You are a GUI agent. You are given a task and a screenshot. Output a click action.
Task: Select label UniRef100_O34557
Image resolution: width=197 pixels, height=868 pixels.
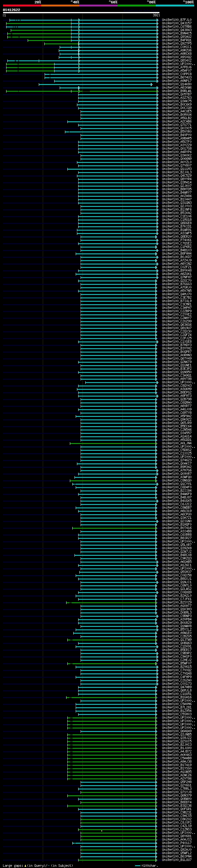click(176, 433)
